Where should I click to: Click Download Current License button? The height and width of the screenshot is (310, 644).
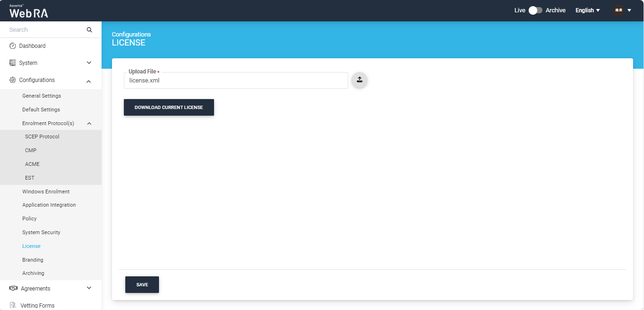(x=169, y=107)
